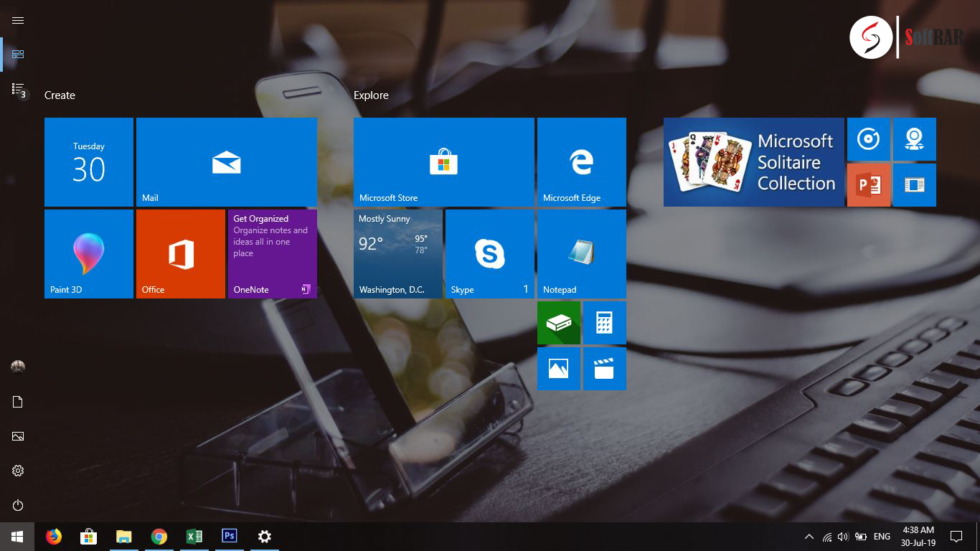Open Google Chrome from the taskbar
The width and height of the screenshot is (980, 551).
pyautogui.click(x=159, y=537)
